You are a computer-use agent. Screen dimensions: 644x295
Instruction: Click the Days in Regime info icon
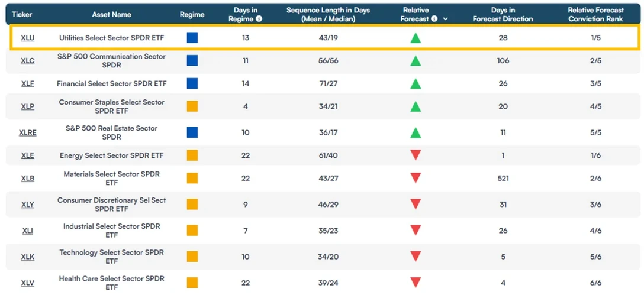pyautogui.click(x=259, y=19)
